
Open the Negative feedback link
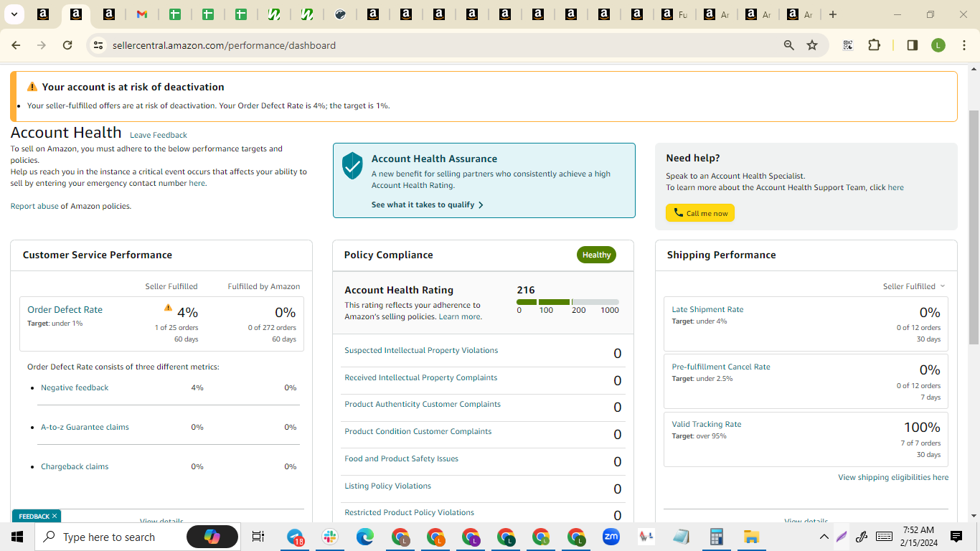point(75,387)
